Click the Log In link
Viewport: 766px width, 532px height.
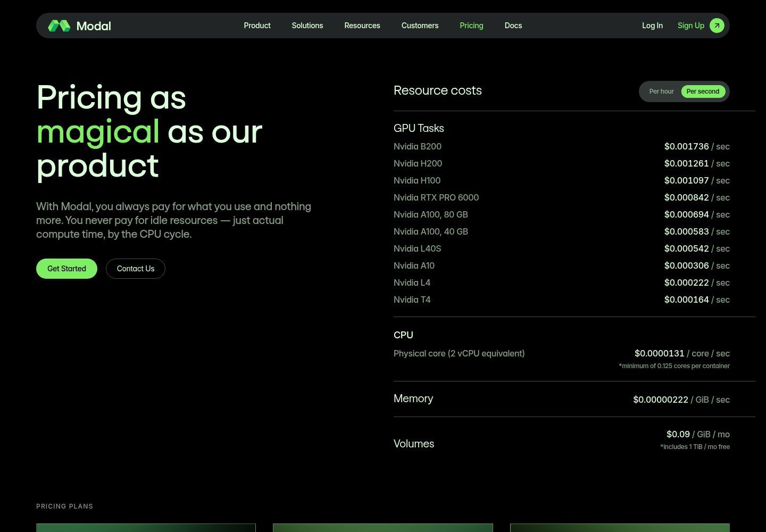(652, 26)
